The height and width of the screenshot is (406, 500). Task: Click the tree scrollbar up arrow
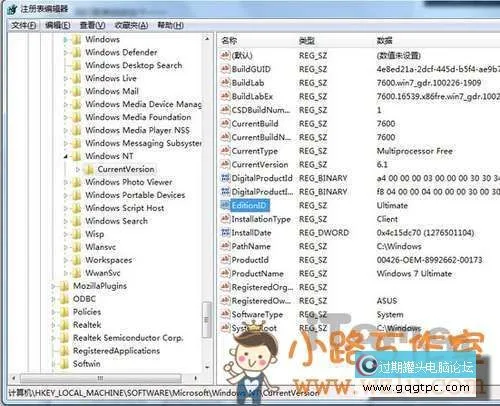[207, 39]
